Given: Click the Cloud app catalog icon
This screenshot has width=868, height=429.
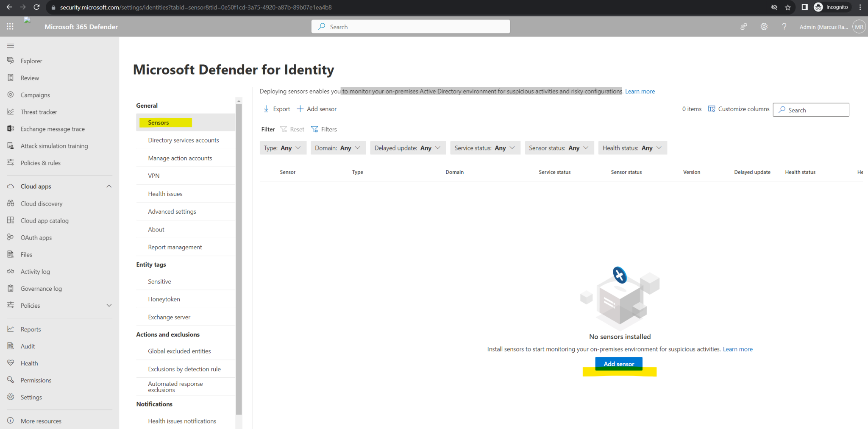Looking at the screenshot, I should click(11, 220).
